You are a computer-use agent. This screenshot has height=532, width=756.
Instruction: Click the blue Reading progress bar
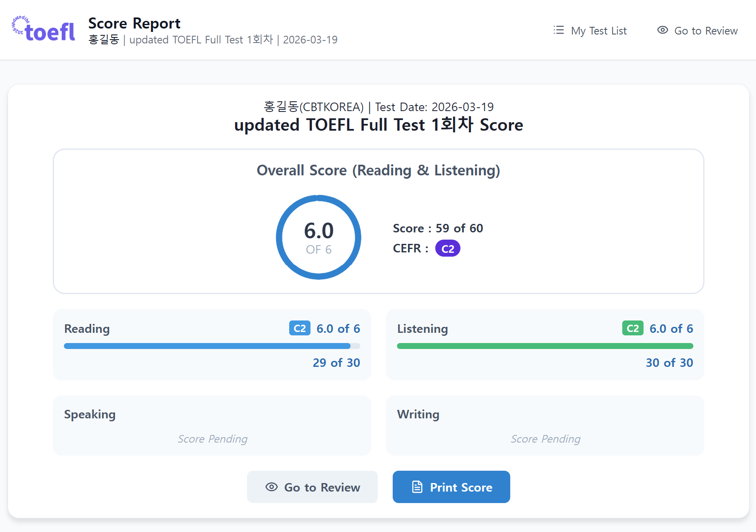207,346
